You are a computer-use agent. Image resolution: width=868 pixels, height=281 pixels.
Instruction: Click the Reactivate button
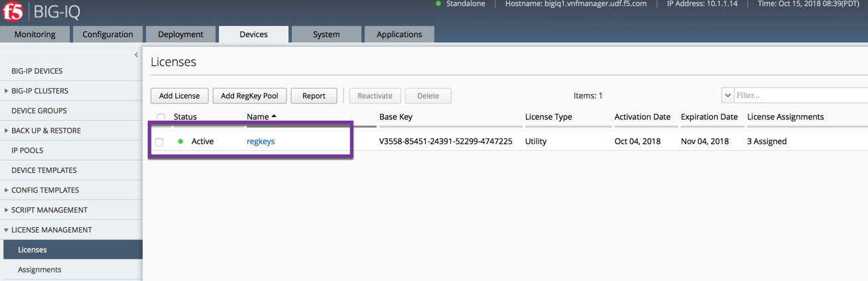point(375,95)
